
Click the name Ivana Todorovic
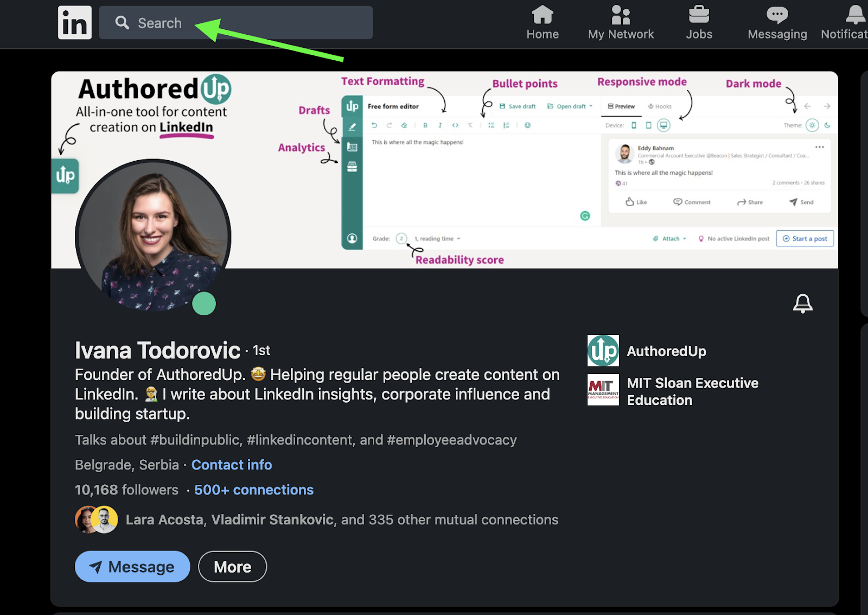point(157,351)
